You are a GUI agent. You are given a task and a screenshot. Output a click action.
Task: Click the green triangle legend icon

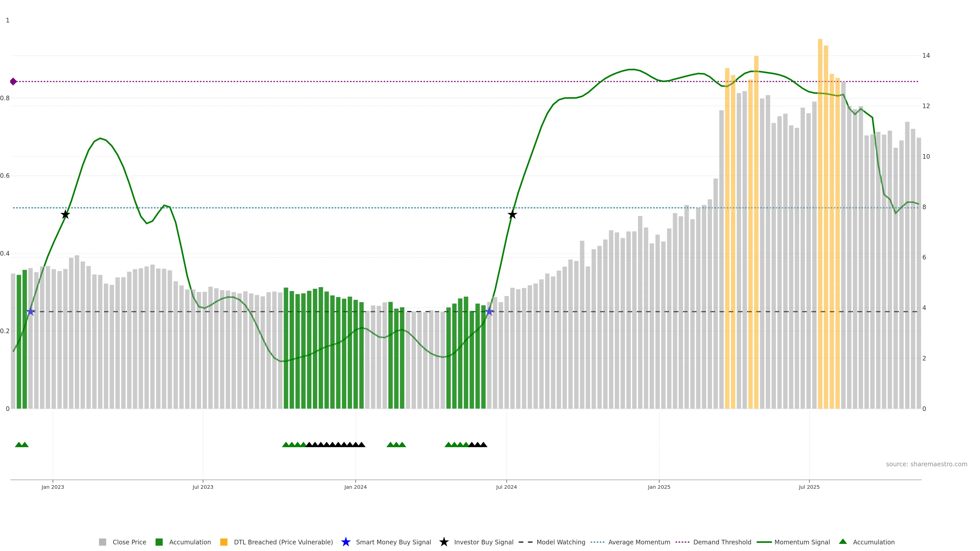(843, 542)
